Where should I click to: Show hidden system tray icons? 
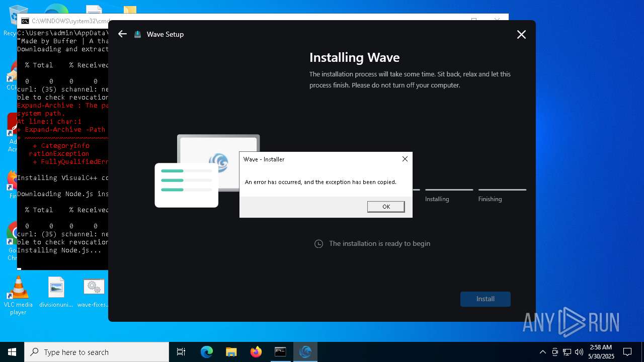pyautogui.click(x=542, y=352)
